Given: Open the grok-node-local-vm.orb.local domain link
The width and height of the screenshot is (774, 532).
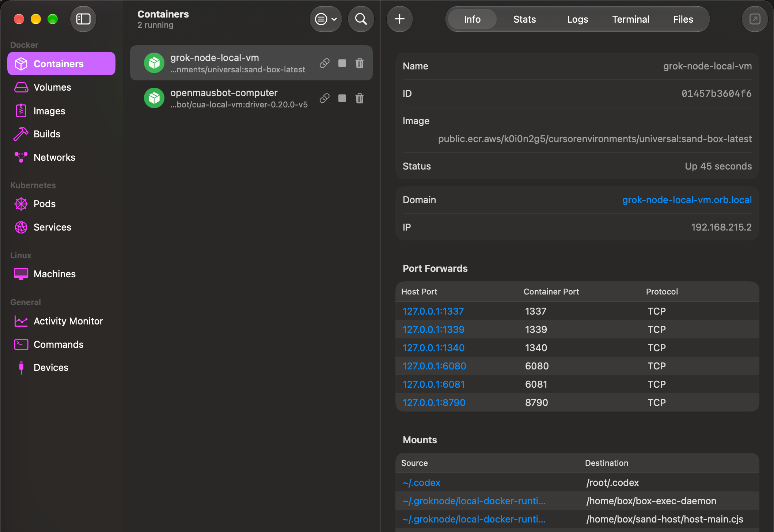Looking at the screenshot, I should [687, 200].
